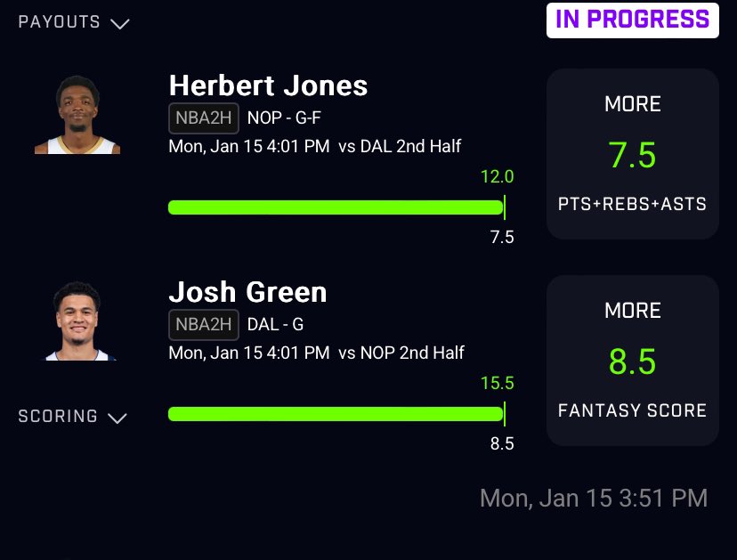Tap NBA2H tag under Herbert Jones
The width and height of the screenshot is (737, 560).
pos(204,118)
